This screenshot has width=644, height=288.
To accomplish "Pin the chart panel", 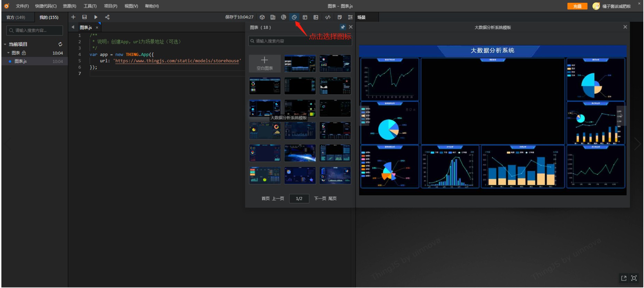I will (x=343, y=27).
